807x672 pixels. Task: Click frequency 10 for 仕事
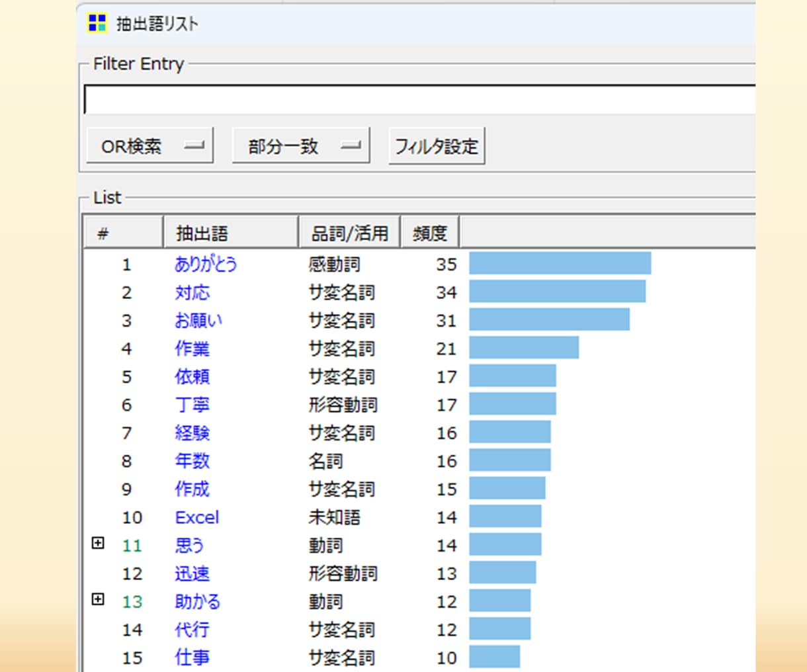click(446, 658)
